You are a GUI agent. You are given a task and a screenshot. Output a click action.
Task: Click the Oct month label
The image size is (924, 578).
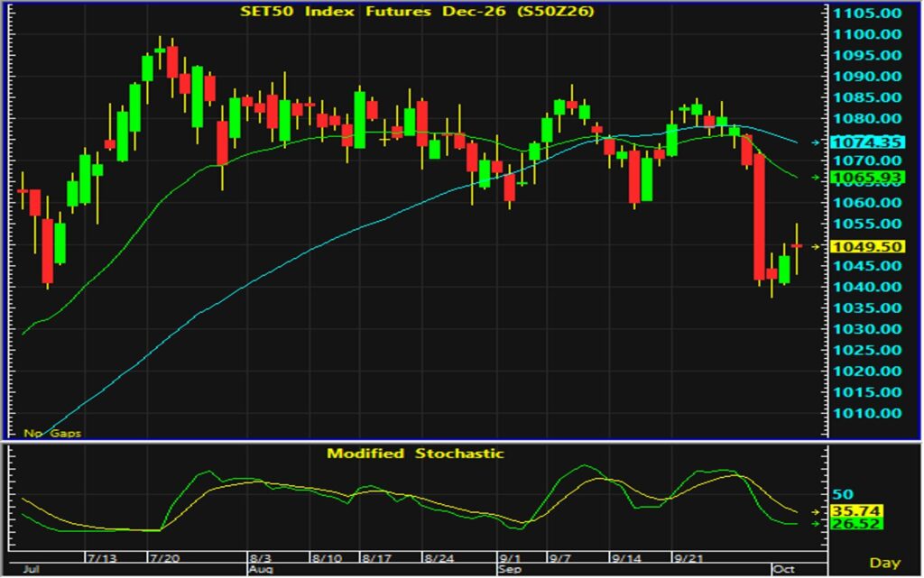(784, 569)
